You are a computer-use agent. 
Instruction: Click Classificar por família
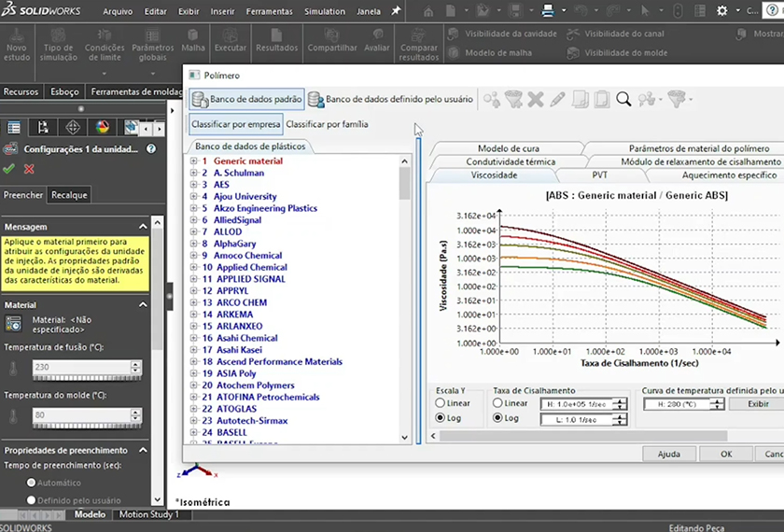pos(327,124)
